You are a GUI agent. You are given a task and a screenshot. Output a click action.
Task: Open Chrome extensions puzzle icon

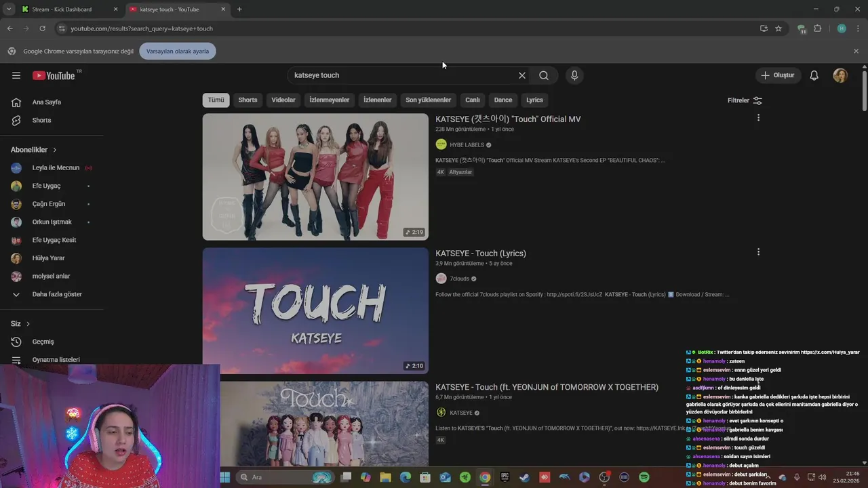point(817,28)
